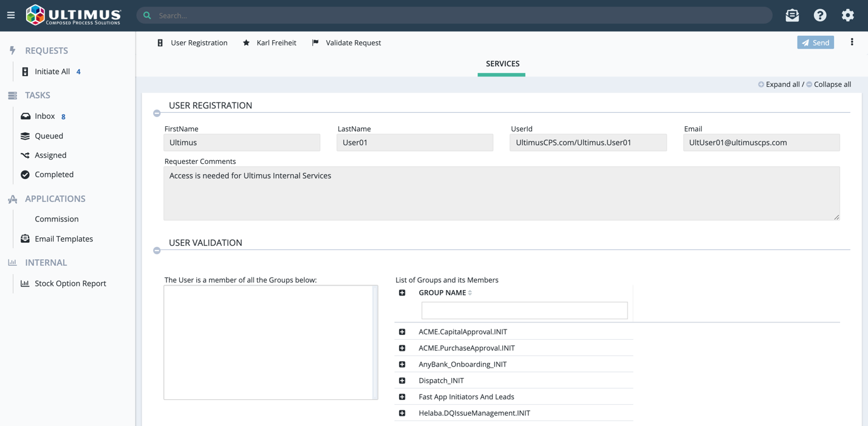Select the Helaba.DQIssueManagement.INIT group name

coord(474,413)
